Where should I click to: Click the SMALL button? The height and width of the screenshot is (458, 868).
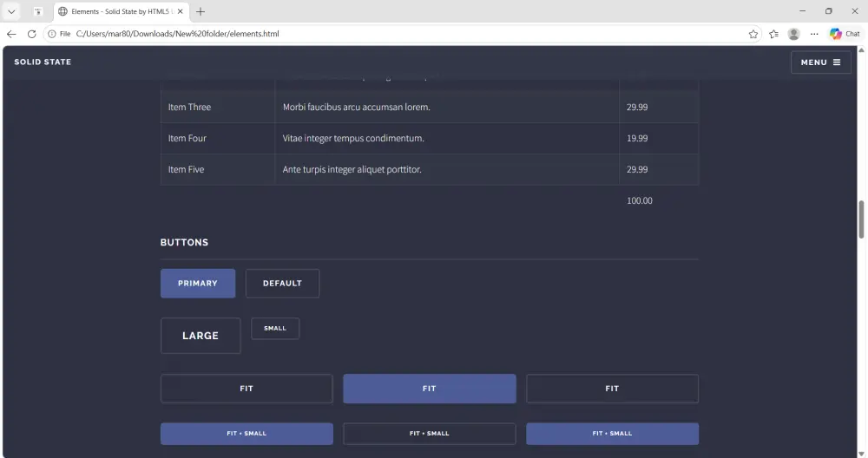(x=275, y=329)
